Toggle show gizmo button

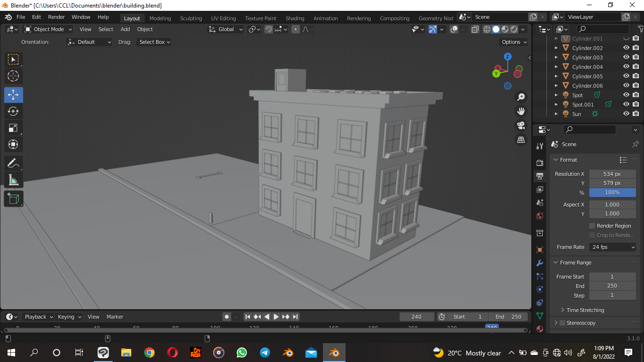coord(433,29)
